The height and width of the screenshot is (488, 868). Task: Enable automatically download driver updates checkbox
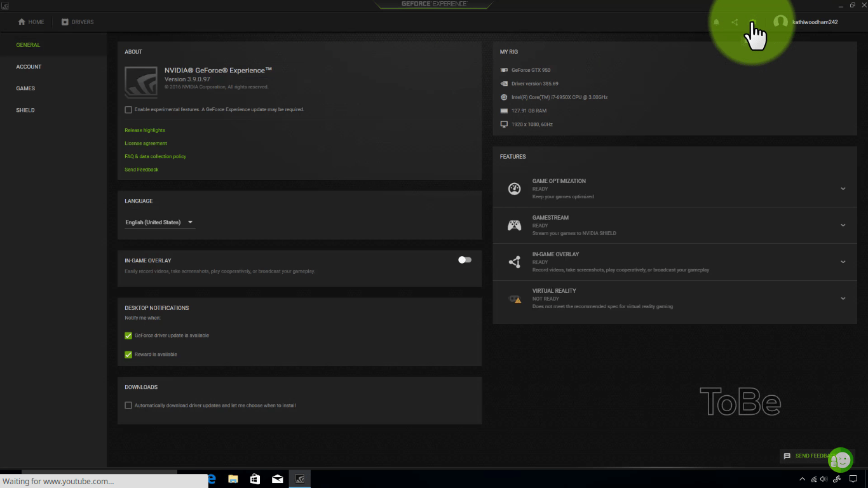point(128,405)
